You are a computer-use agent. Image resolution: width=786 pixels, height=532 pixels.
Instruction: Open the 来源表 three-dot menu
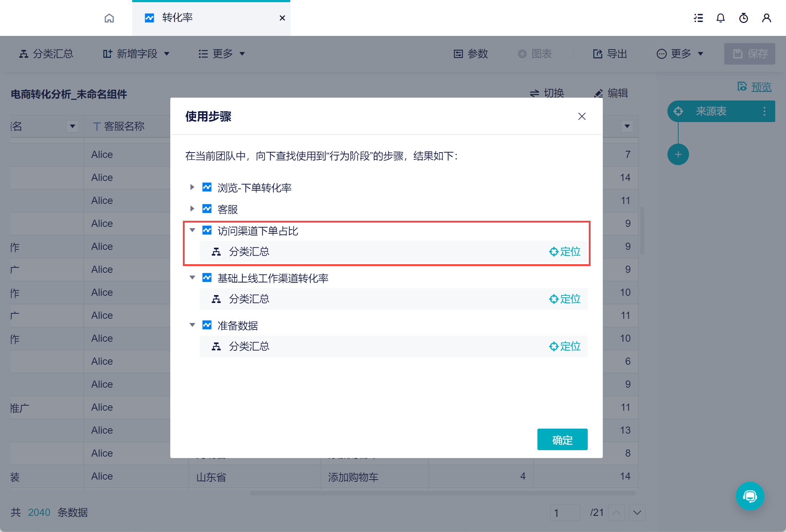pos(764,111)
